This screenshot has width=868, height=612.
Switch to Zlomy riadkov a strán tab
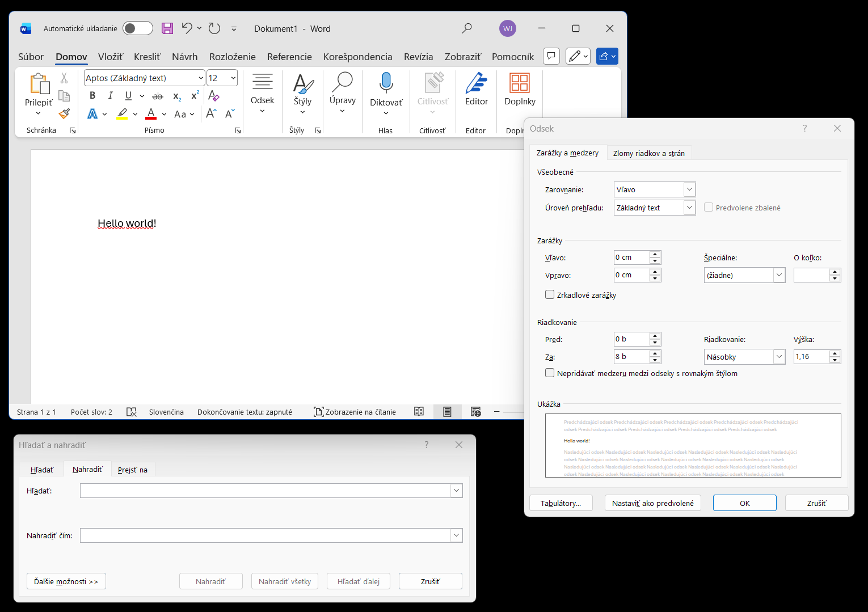coord(648,153)
